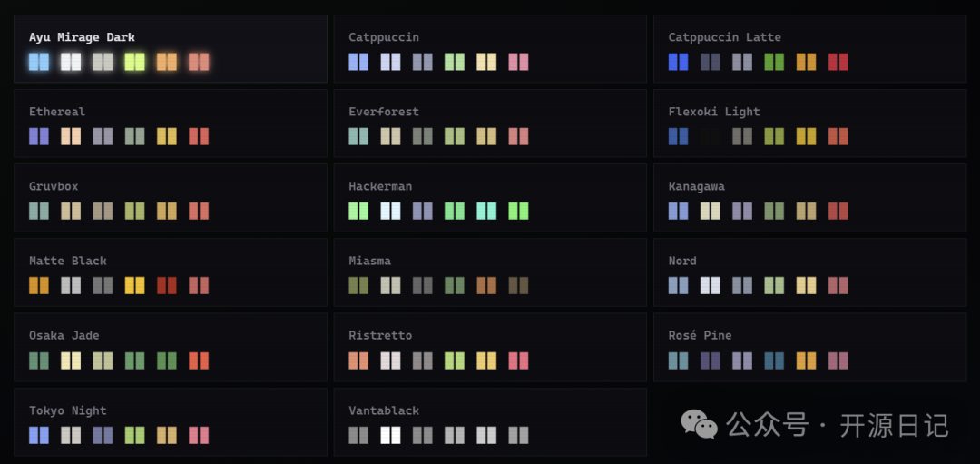Choose the Miasma theme

(490, 272)
